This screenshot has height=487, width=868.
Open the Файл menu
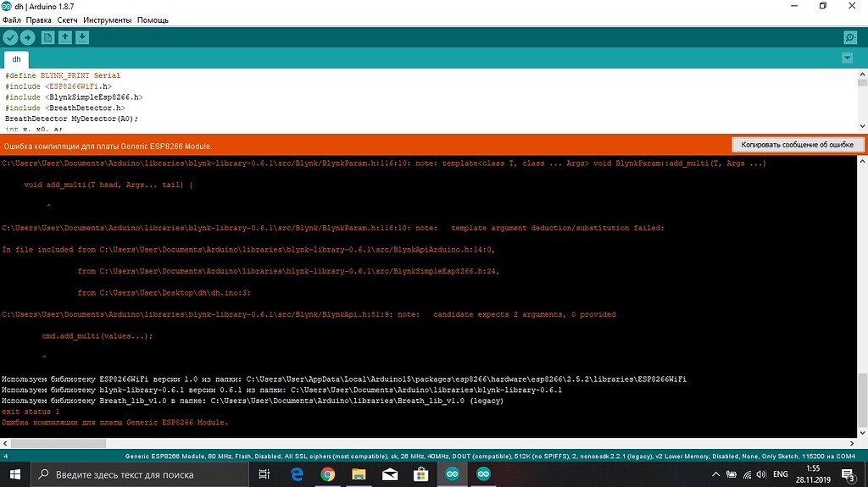[x=12, y=19]
